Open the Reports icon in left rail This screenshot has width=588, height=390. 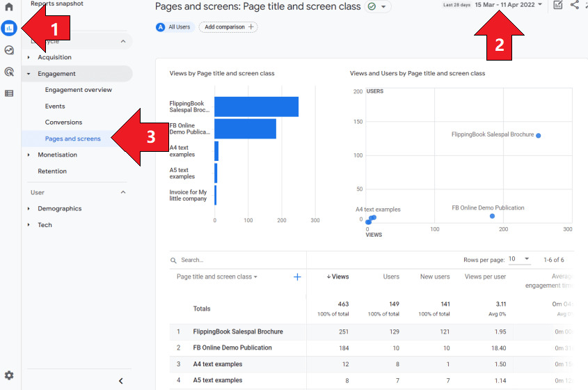[9, 28]
